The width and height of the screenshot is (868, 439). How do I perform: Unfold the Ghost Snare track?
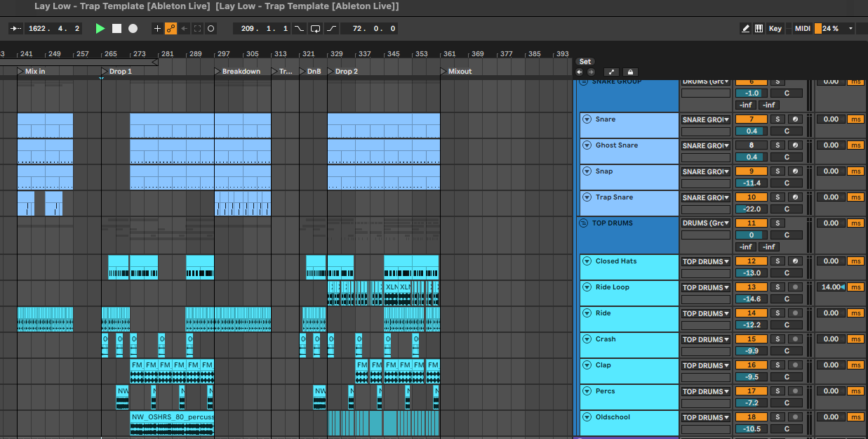(x=587, y=145)
